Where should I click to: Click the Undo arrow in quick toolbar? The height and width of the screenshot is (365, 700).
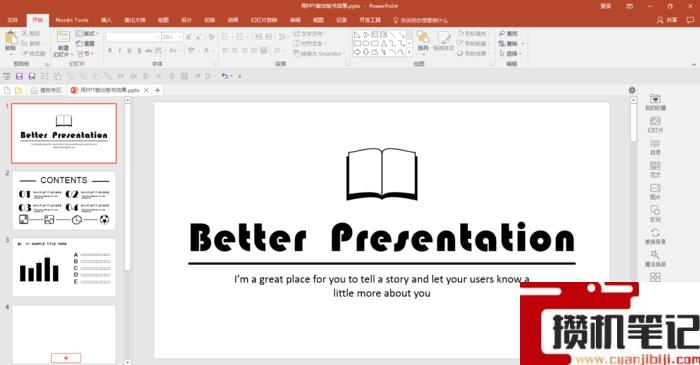coord(225,76)
